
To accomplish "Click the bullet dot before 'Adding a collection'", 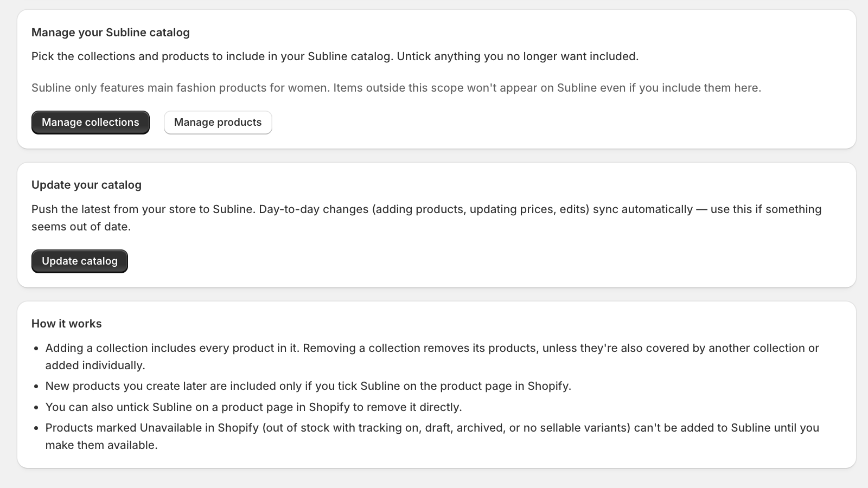I will [x=36, y=349].
